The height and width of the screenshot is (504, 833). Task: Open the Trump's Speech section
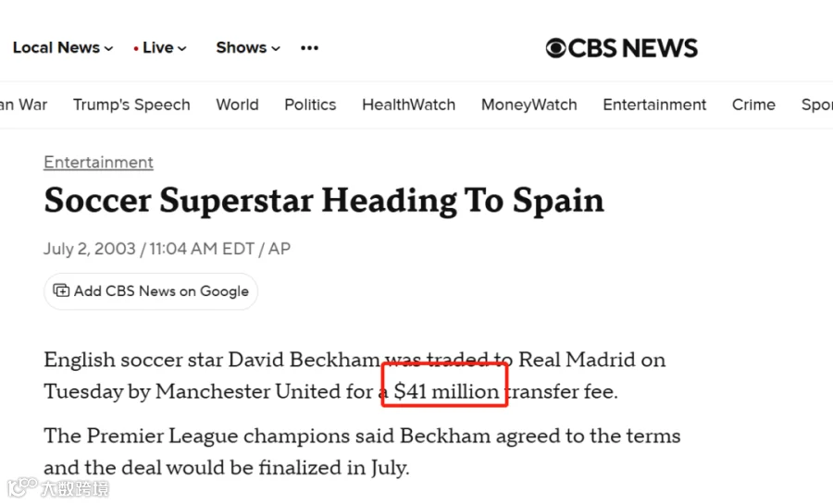point(131,104)
